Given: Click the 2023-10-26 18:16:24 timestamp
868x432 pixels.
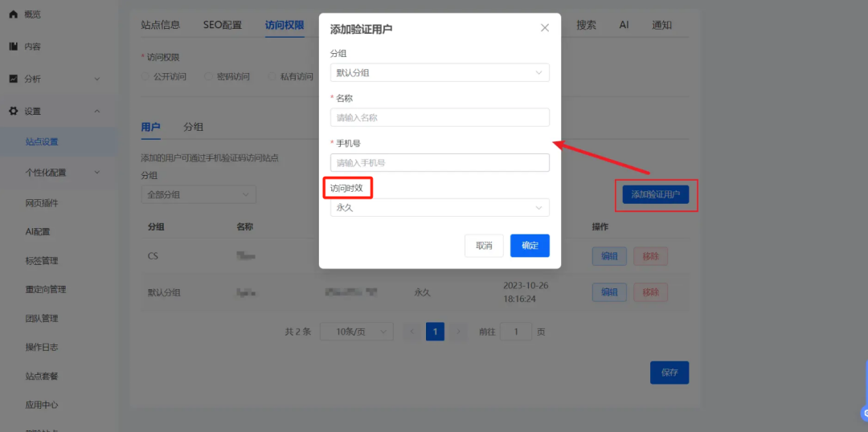Looking at the screenshot, I should tap(524, 292).
